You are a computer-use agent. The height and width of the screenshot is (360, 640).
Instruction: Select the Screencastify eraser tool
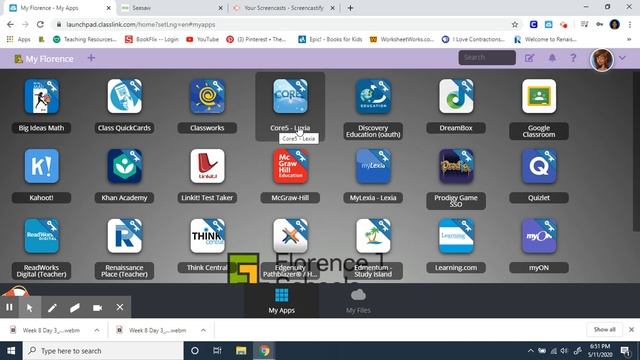[75, 308]
